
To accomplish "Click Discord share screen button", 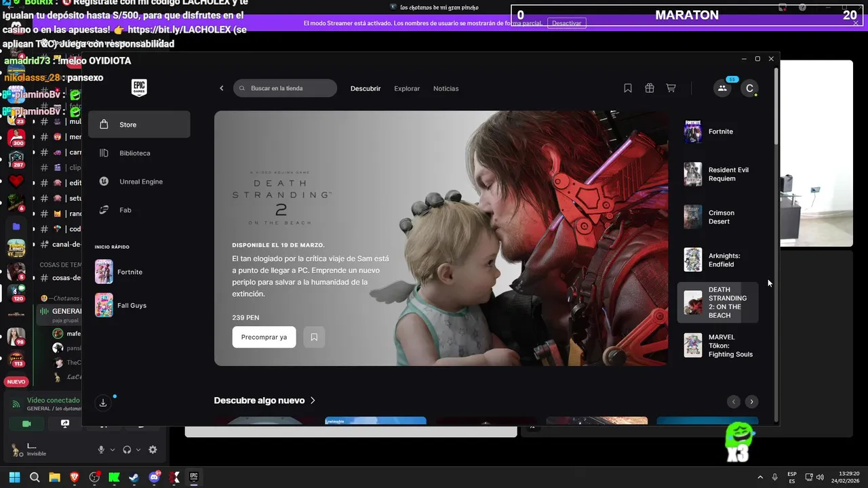I will (65, 424).
